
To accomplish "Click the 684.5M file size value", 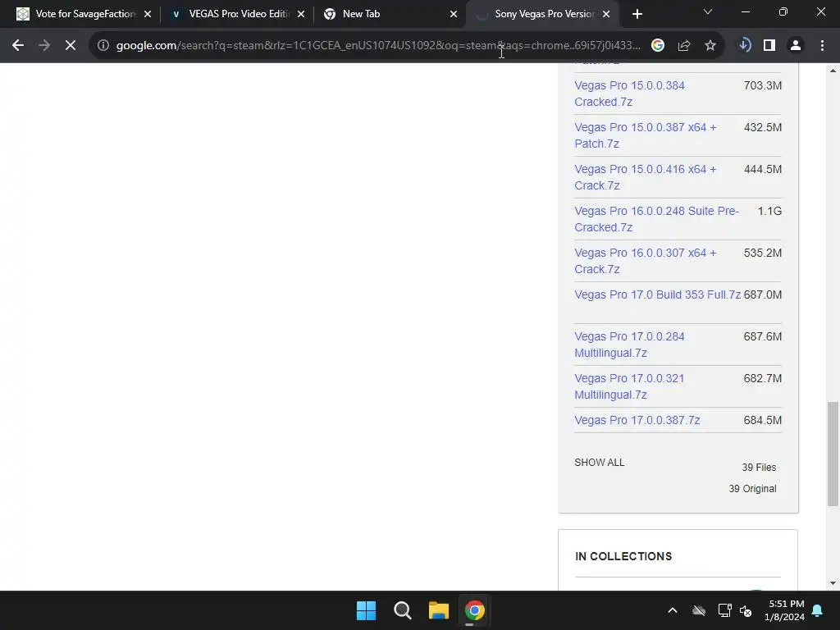I will [x=762, y=420].
